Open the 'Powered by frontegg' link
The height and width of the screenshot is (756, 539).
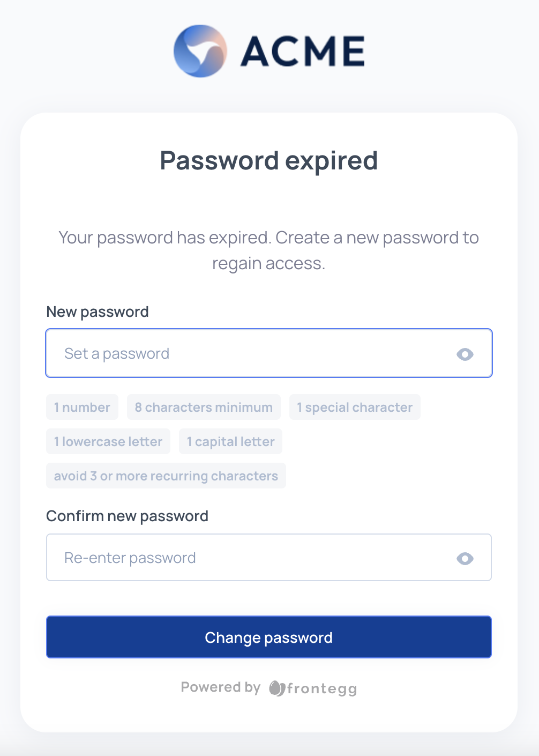[269, 688]
